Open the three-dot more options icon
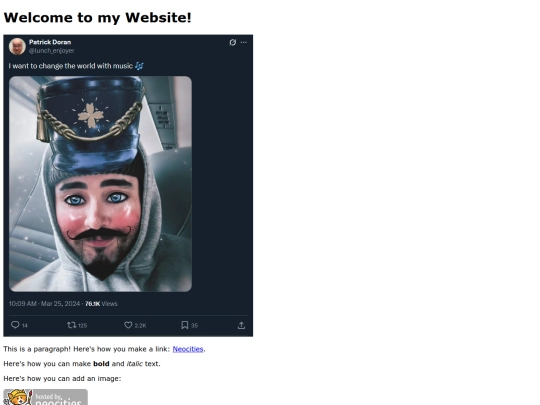Viewport: 540px width, 405px height. (x=243, y=42)
